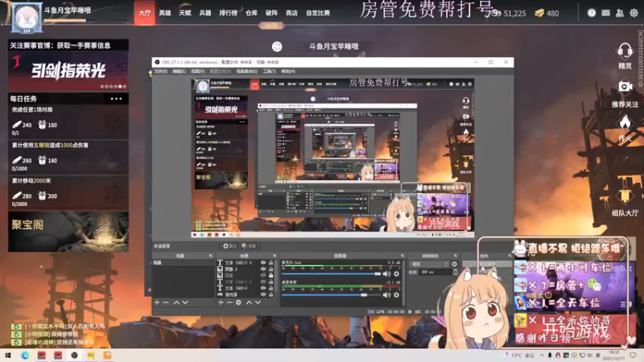Open the 场景集合(S) menu in OBS
This screenshot has width=644, height=362.
[247, 72]
